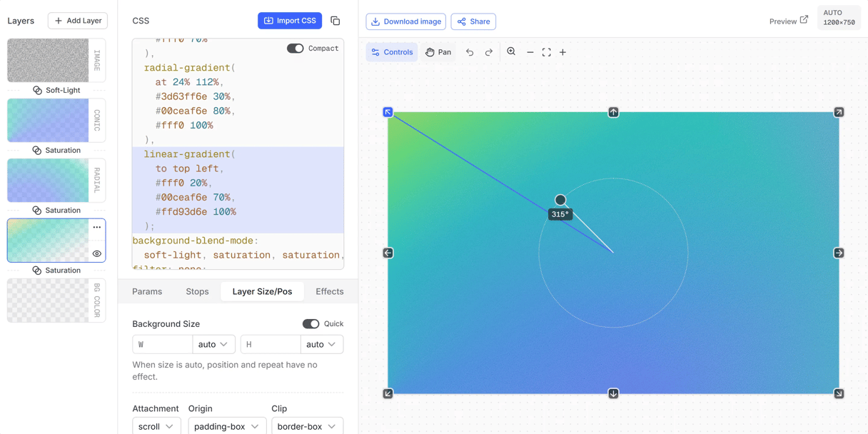Click the redo arrow icon
868x434 pixels.
click(488, 51)
